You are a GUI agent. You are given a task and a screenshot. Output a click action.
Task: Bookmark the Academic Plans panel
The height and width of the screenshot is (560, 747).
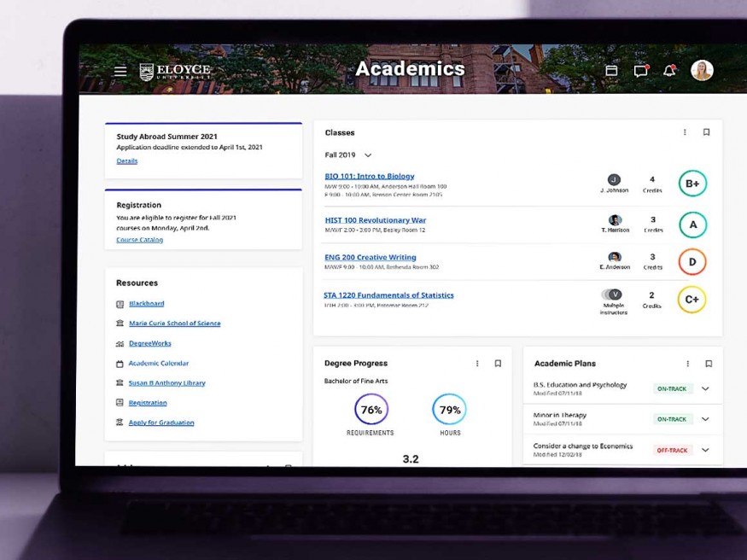(708, 363)
